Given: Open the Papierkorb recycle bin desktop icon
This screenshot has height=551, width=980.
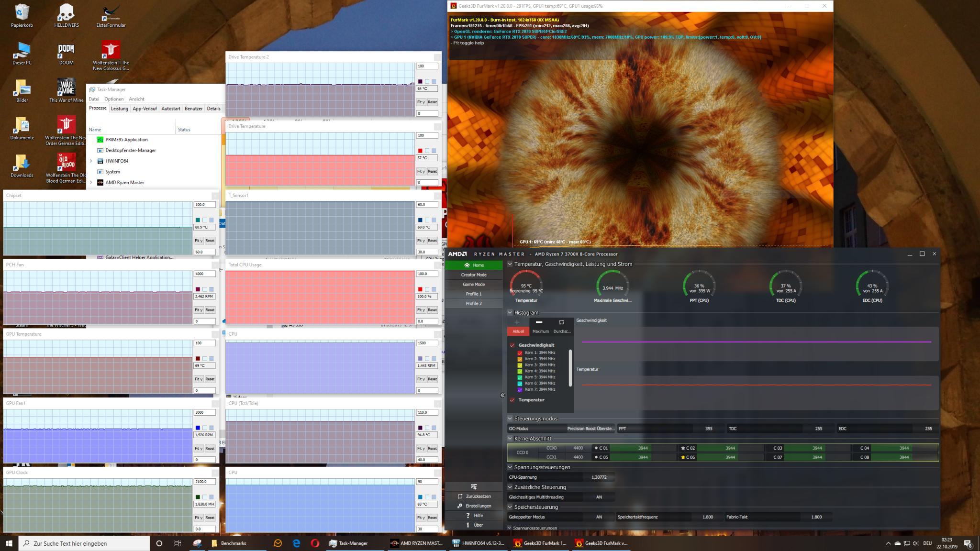Looking at the screenshot, I should pos(22,15).
